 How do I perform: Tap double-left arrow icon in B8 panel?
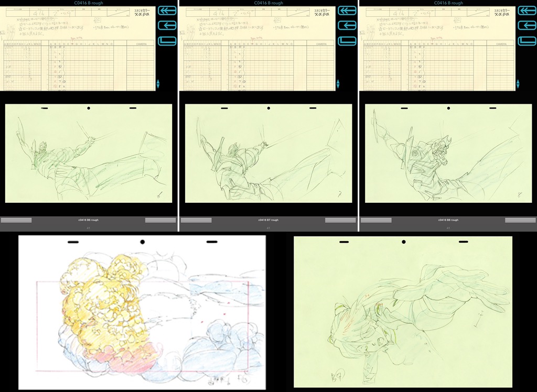[x=527, y=10]
